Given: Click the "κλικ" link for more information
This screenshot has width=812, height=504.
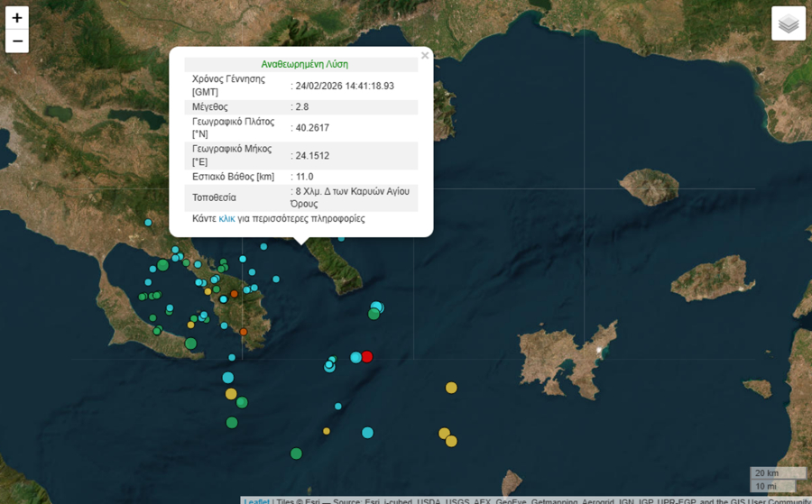Looking at the screenshot, I should point(226,218).
